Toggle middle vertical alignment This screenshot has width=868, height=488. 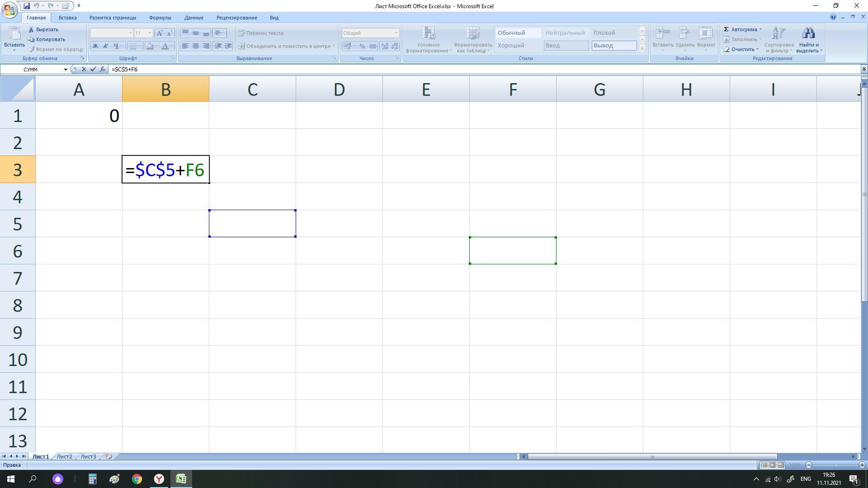coord(195,33)
